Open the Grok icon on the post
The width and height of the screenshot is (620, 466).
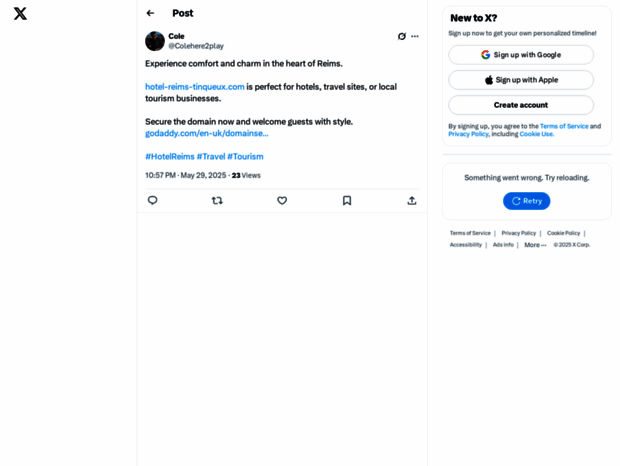(x=402, y=36)
